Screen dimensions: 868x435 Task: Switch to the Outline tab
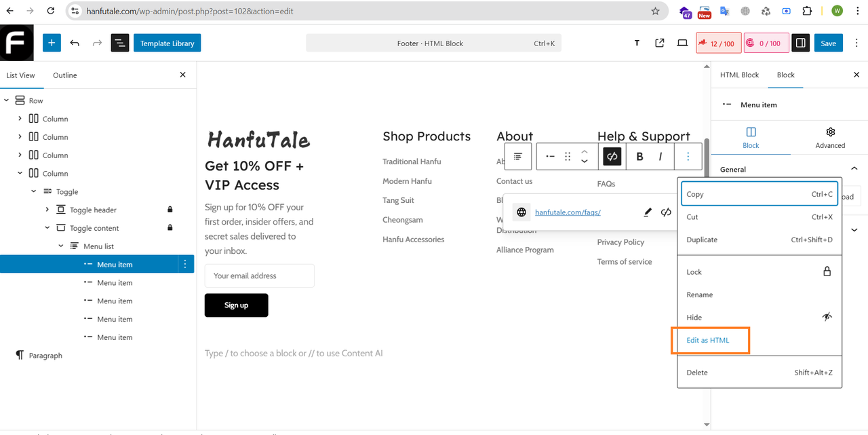pos(65,75)
